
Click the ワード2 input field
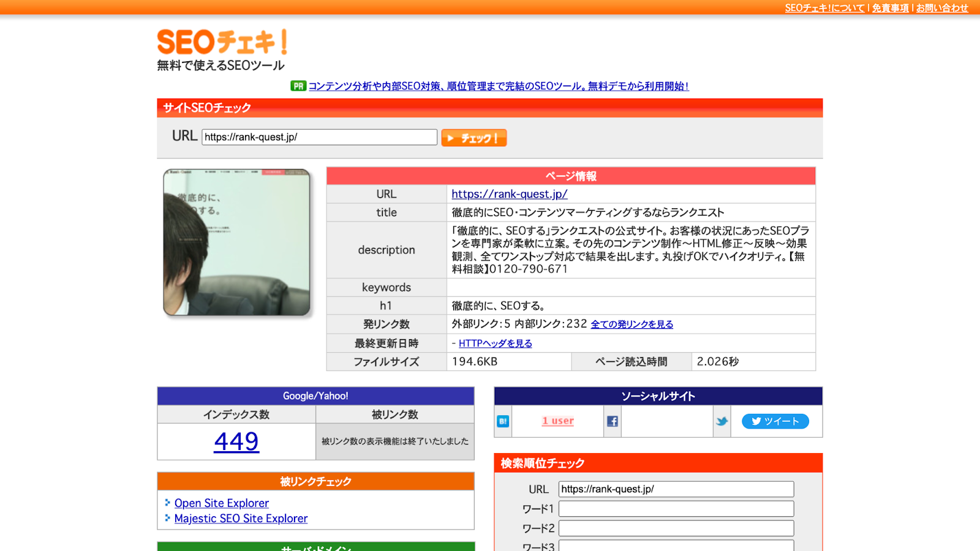676,528
